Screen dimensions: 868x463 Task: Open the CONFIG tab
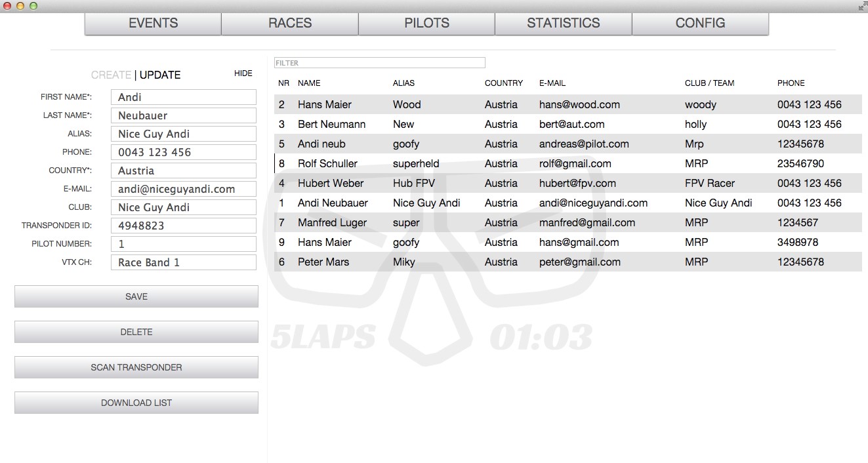coord(700,23)
